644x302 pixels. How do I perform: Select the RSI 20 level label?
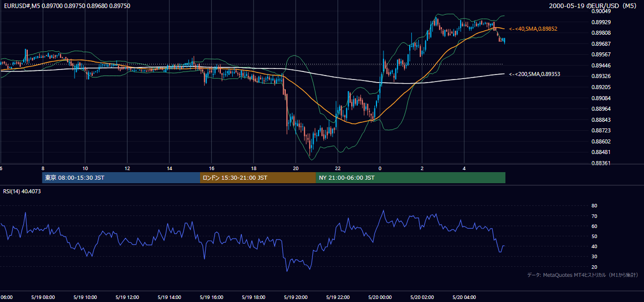click(x=594, y=267)
